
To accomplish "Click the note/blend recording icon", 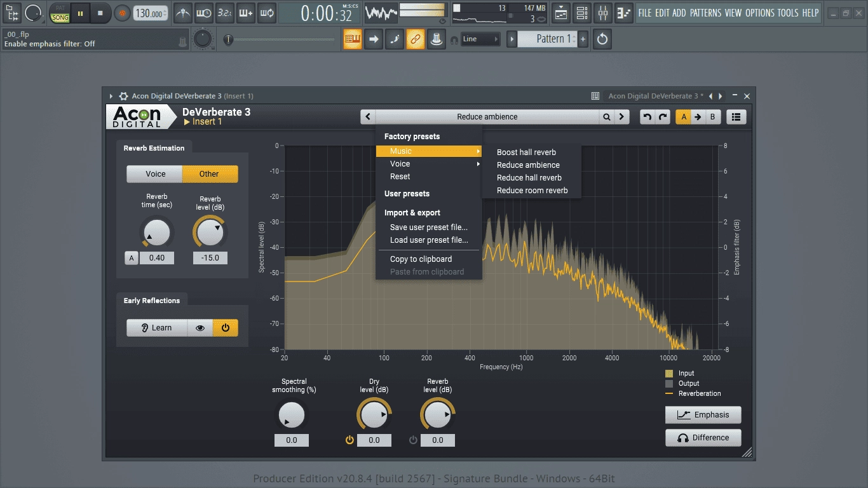I will coord(395,39).
